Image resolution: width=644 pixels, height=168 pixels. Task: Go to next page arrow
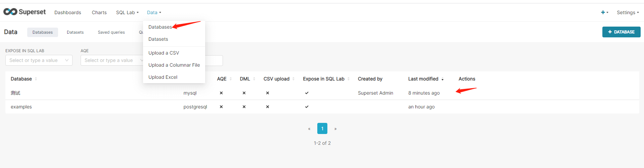[x=335, y=129]
